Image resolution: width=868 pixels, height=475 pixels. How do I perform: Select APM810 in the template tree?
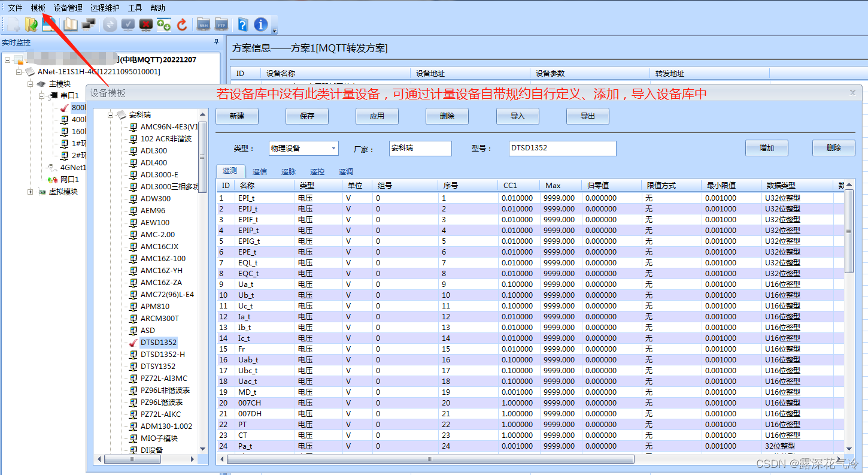click(155, 307)
